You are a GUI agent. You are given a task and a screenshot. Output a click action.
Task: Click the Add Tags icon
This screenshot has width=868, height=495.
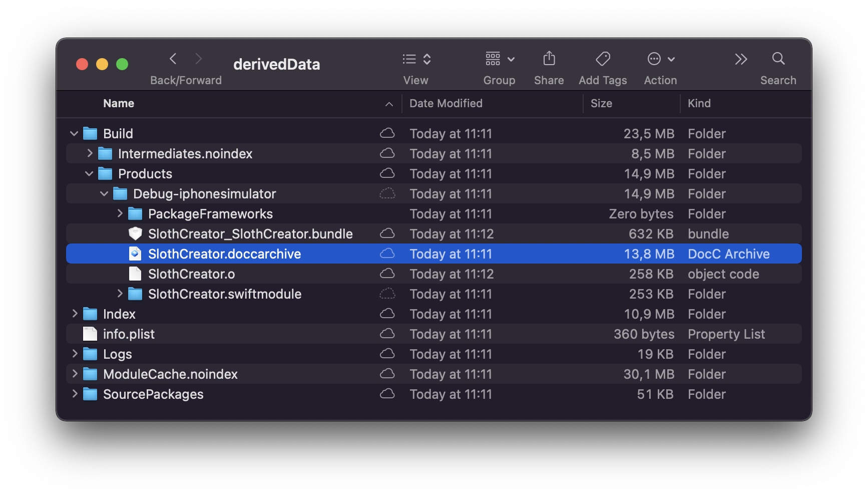coord(603,59)
